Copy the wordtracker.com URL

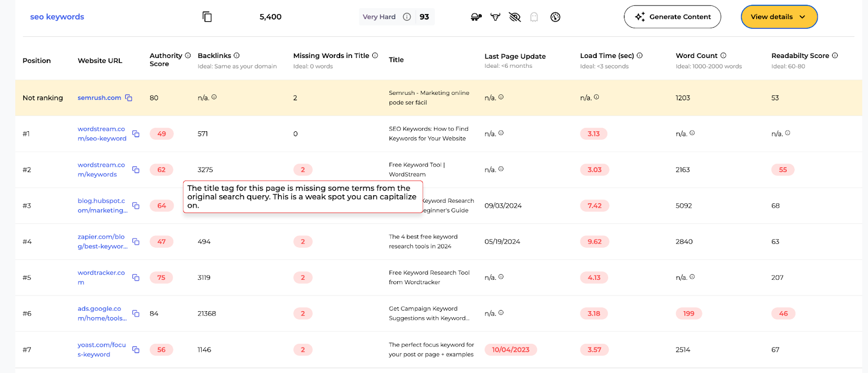click(136, 278)
